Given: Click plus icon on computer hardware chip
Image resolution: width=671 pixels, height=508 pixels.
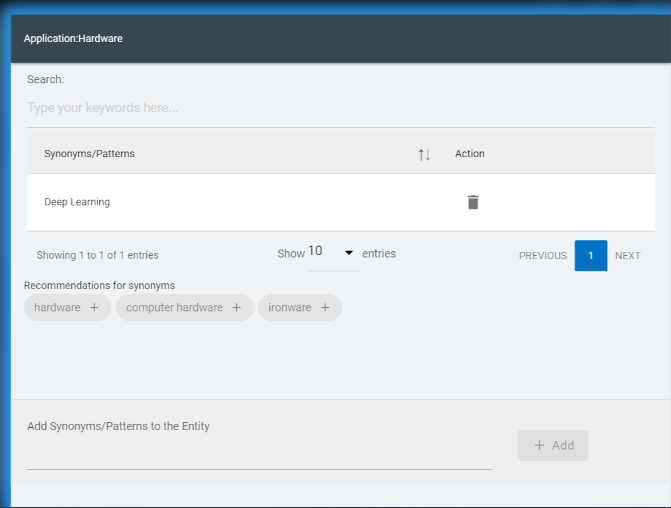Looking at the screenshot, I should pos(237,308).
